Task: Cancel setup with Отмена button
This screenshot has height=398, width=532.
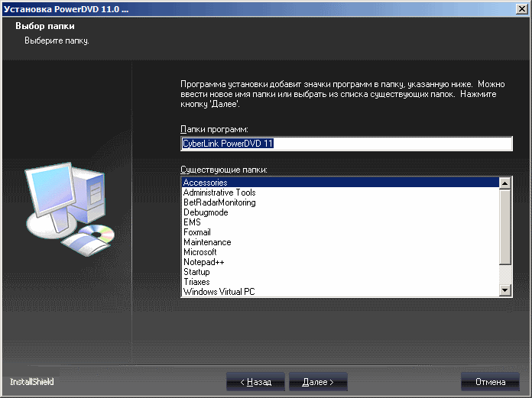Action: tap(490, 382)
